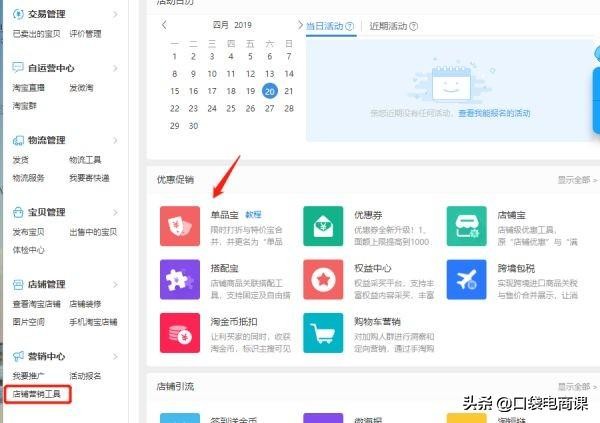Click the 搭配宝 title text

[x=225, y=268]
